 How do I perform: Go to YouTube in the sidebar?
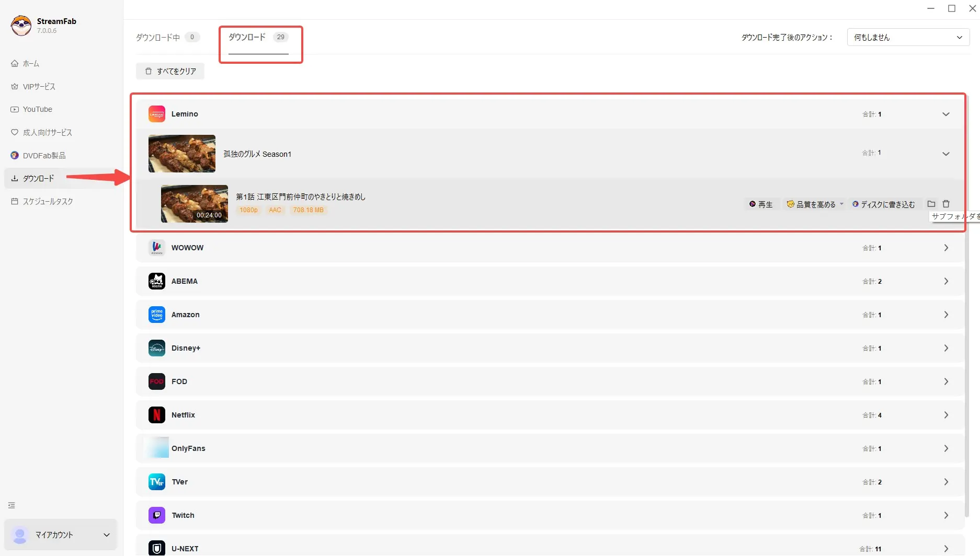[x=31, y=109]
